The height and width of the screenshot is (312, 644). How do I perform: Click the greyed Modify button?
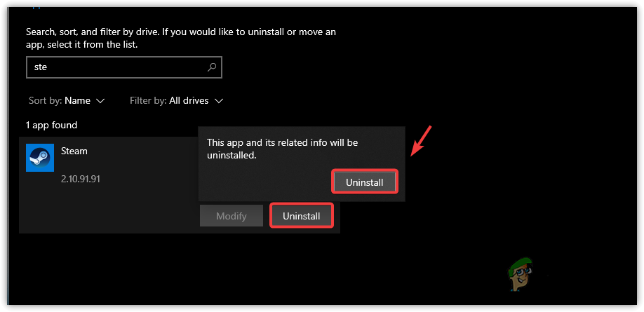coord(232,216)
